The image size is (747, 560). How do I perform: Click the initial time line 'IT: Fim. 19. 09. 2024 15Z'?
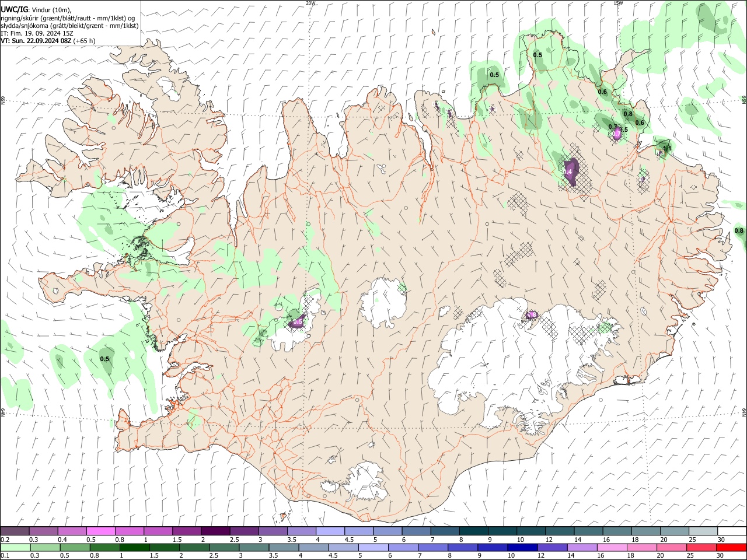(36, 33)
